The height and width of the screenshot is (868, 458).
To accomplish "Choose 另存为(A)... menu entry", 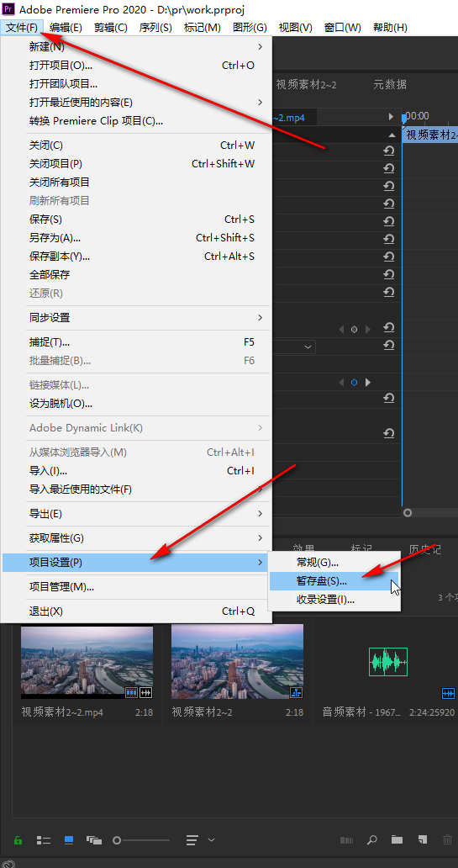I will pos(137,238).
